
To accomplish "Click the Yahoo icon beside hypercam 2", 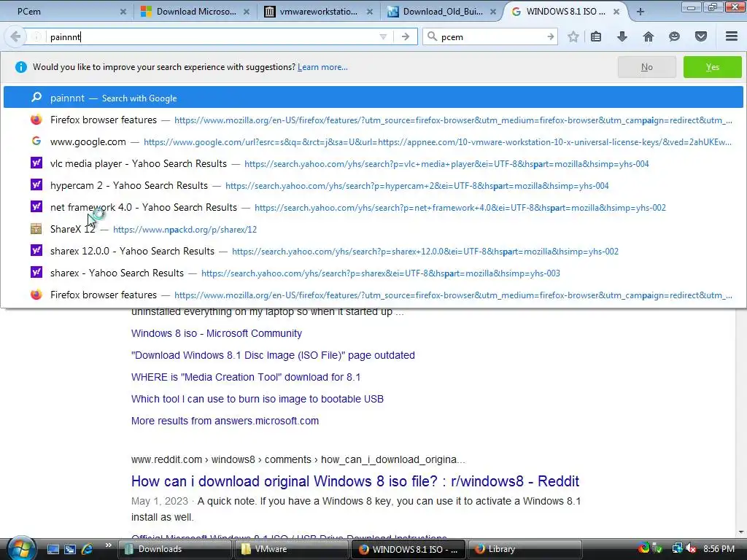I will click(x=36, y=184).
